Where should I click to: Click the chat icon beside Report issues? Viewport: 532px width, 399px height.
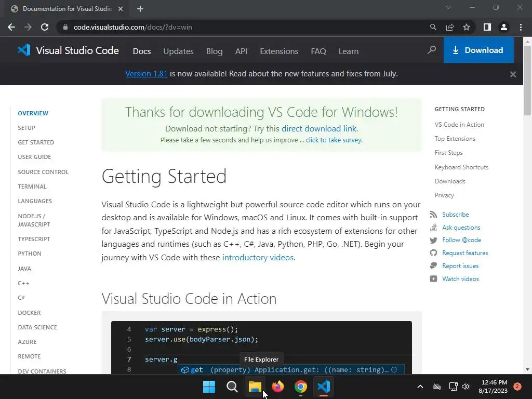pyautogui.click(x=433, y=265)
